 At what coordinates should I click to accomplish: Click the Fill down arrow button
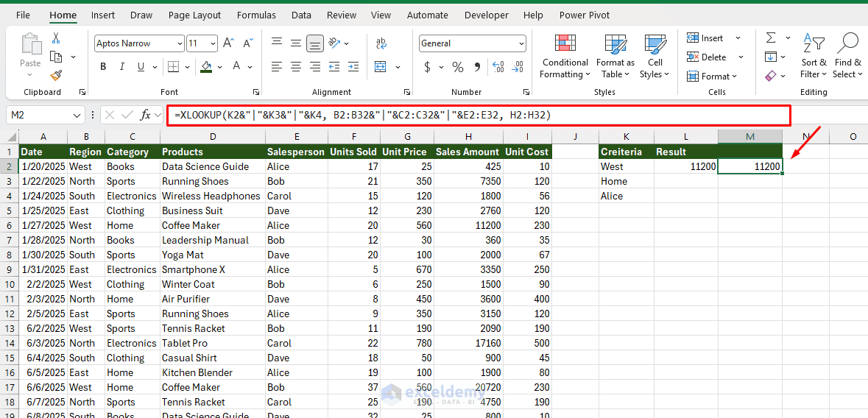point(771,57)
